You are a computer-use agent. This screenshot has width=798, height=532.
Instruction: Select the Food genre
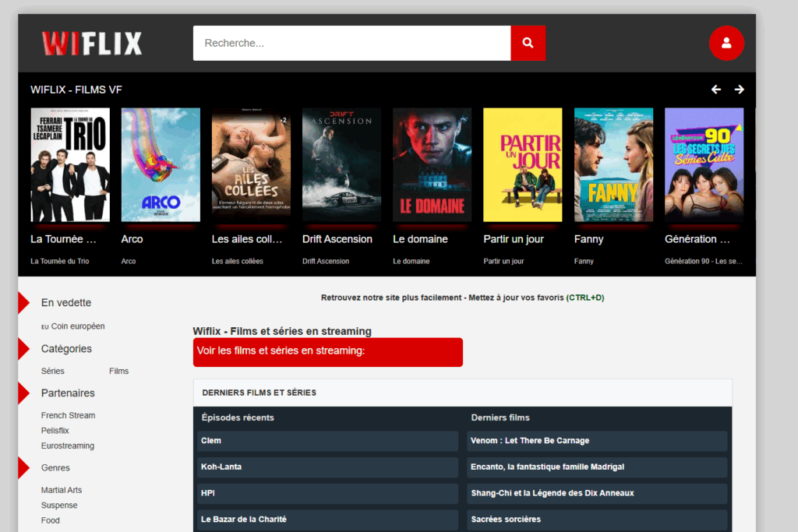pyautogui.click(x=51, y=520)
